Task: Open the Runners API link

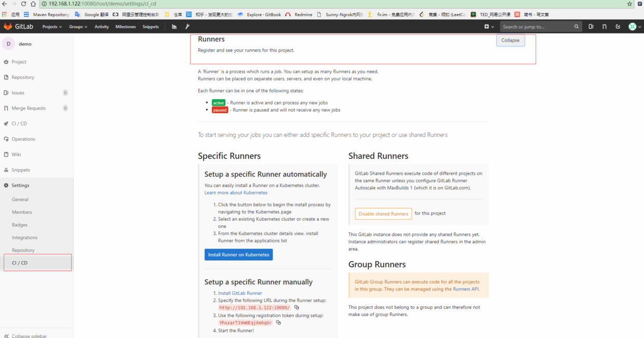Action: [466, 289]
